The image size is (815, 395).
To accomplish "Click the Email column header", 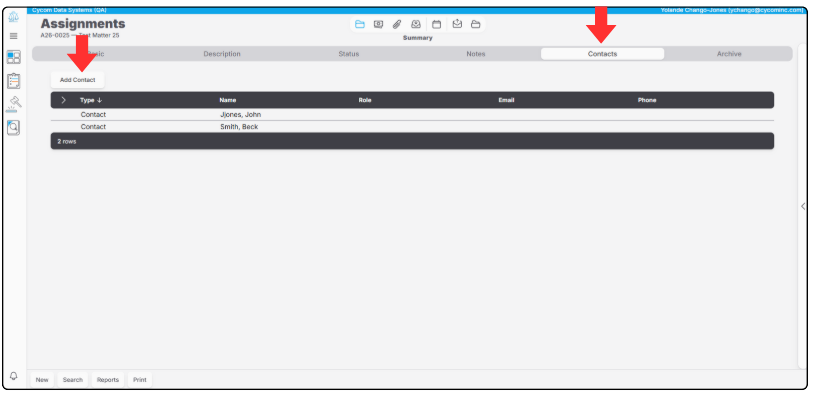I will click(x=506, y=100).
